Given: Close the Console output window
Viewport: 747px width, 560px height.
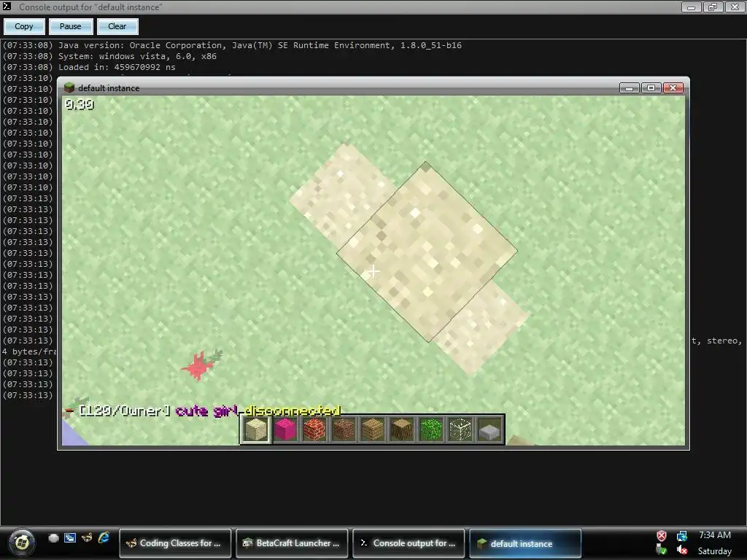Looking at the screenshot, I should point(735,7).
